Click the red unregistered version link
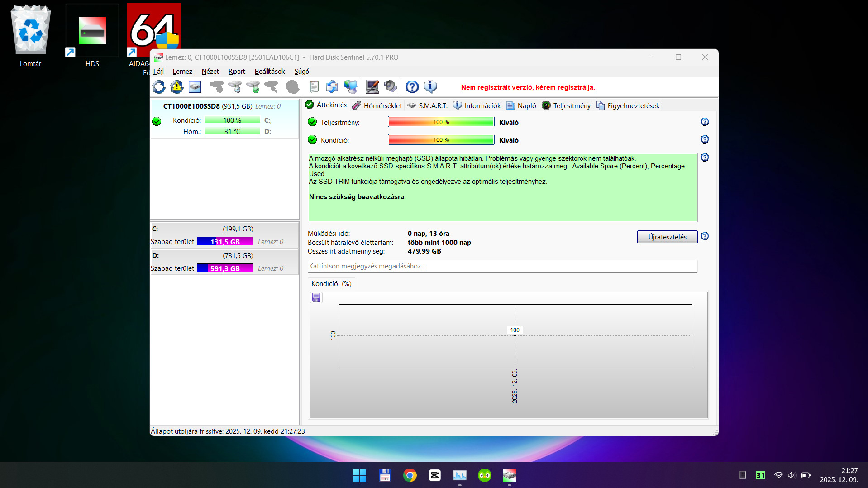 click(528, 87)
